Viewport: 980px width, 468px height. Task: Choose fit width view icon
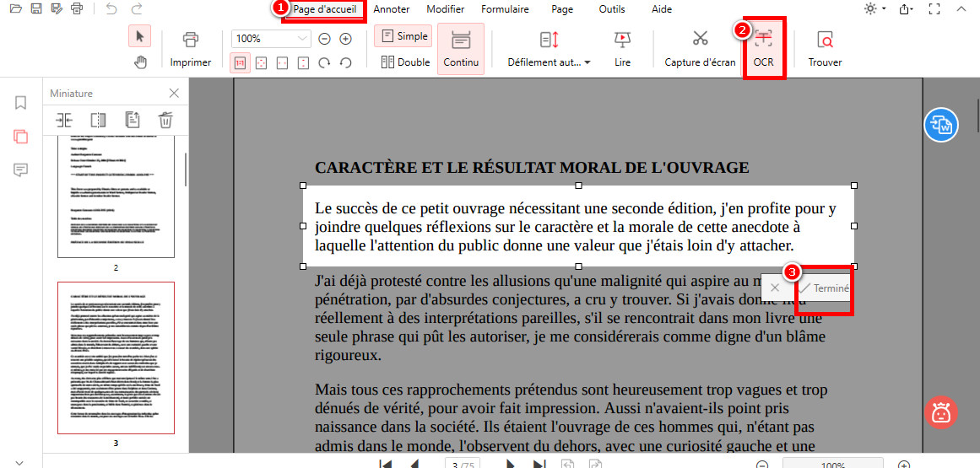[x=283, y=63]
